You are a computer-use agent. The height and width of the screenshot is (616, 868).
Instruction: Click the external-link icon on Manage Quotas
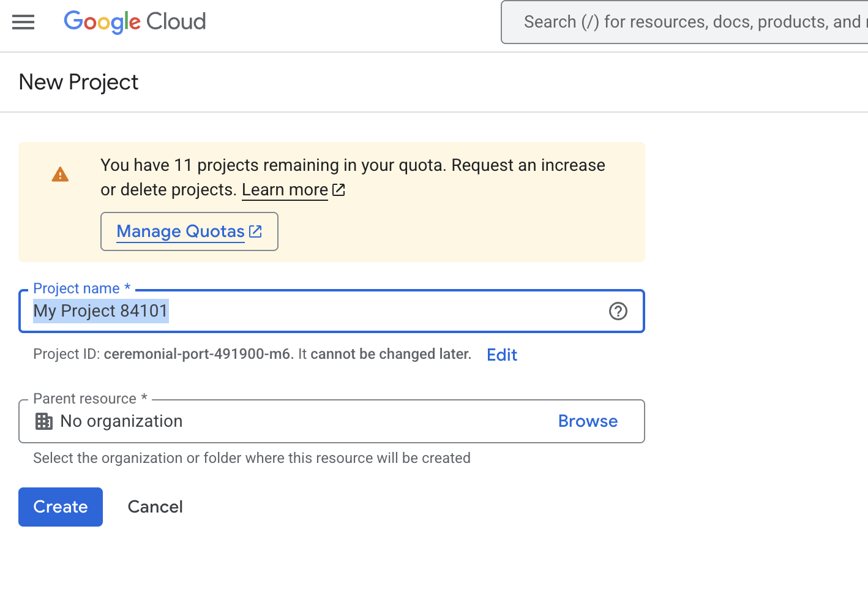coord(255,231)
